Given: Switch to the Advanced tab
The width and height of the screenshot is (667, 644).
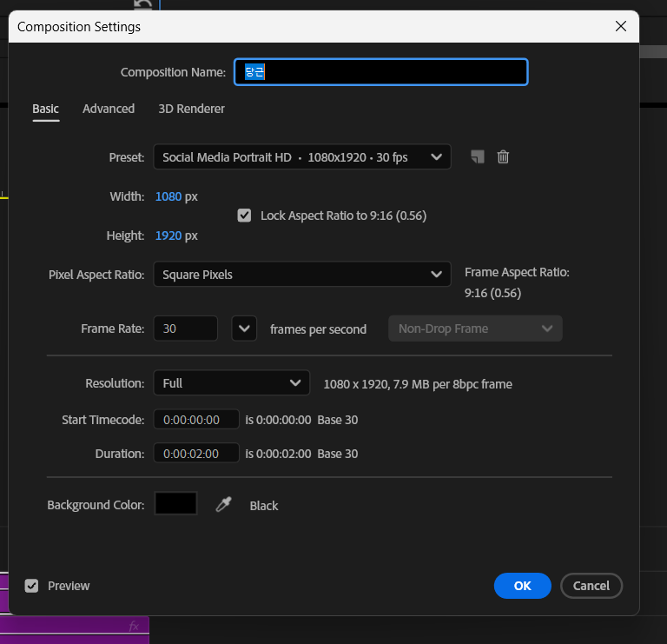Looking at the screenshot, I should tap(109, 109).
